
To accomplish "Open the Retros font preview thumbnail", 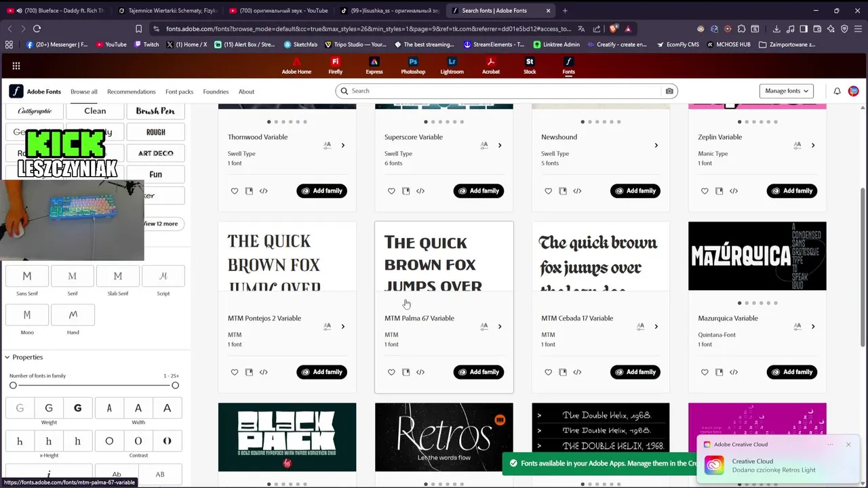I will [x=444, y=437].
